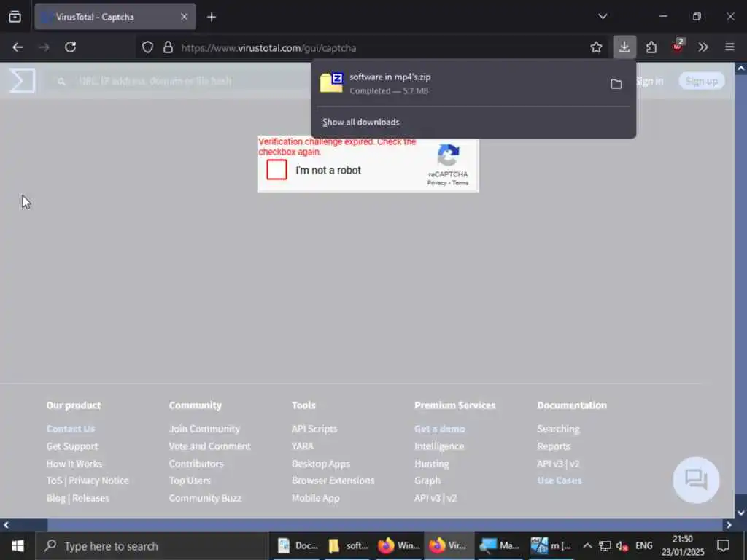Check the I'm not a robot checkbox
747x560 pixels.
click(276, 170)
